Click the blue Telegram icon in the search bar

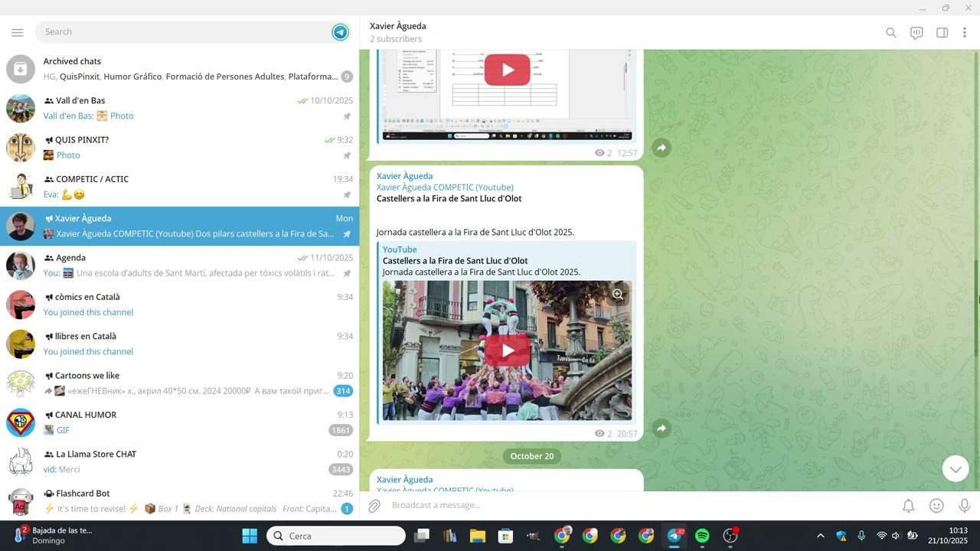[341, 32]
